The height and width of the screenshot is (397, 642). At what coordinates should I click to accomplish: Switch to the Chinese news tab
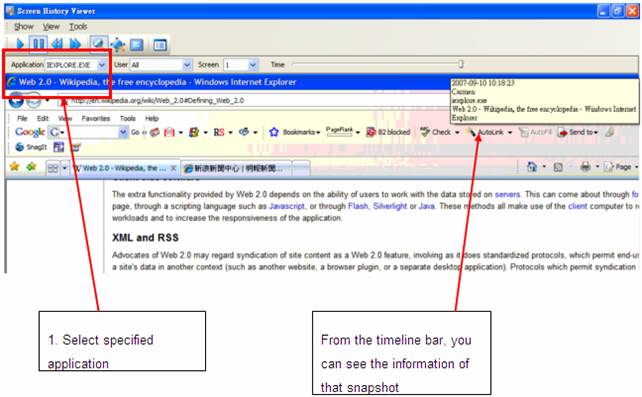237,168
